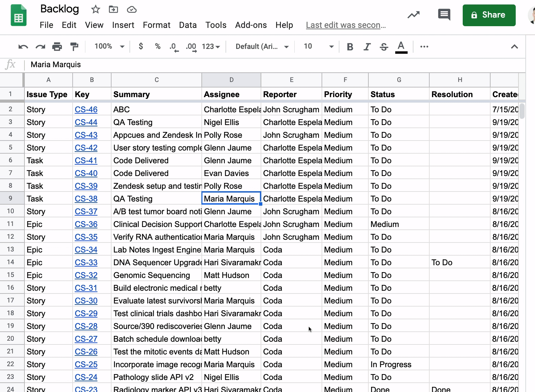The width and height of the screenshot is (535, 392).
Task: Print the spreadsheet using printer icon
Action: point(57,47)
